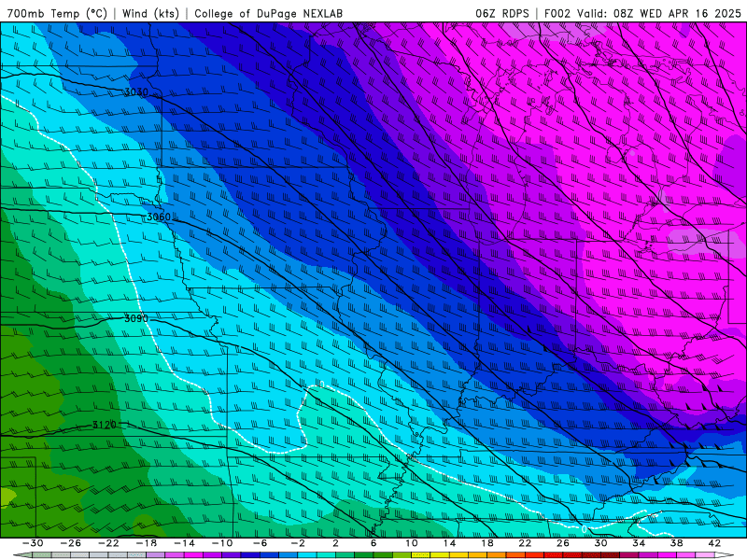
Task: Click "F002 Valid: 08Z WED APR 16 2025"
Action: click(x=642, y=13)
